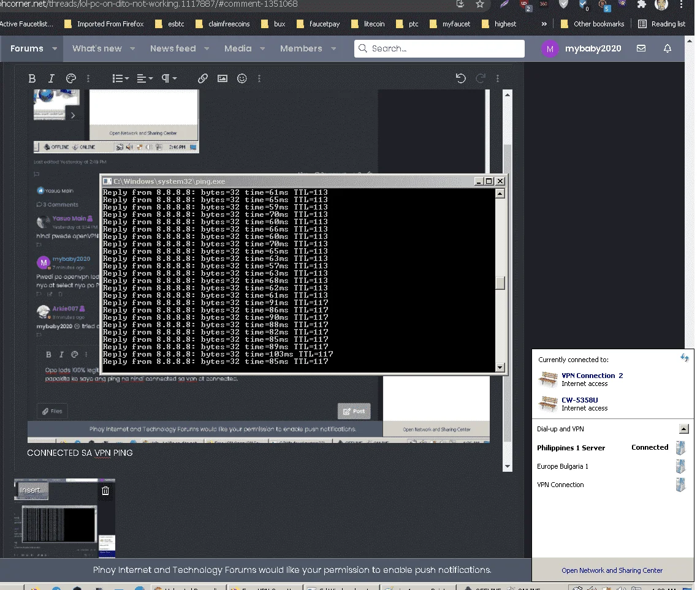
Task: Open the text color palette tool
Action: click(x=71, y=78)
